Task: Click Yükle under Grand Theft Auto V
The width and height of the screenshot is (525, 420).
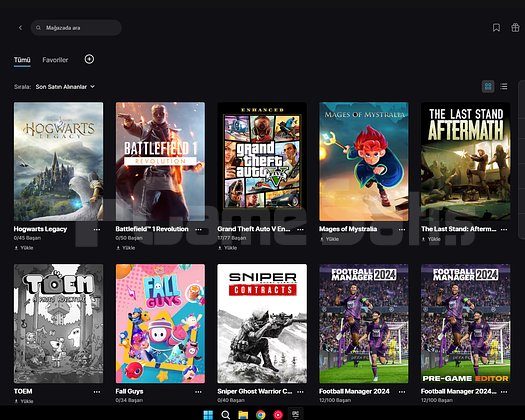Action: coord(227,248)
